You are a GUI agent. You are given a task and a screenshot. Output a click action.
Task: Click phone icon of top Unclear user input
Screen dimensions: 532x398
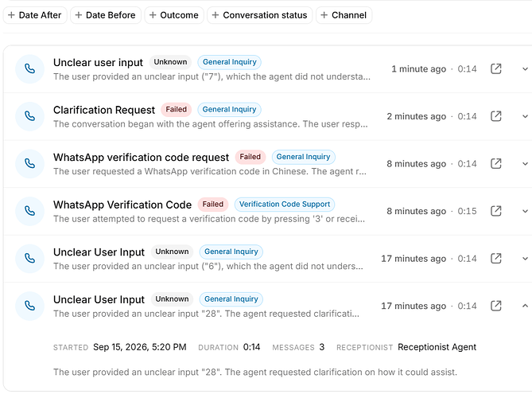[x=30, y=69]
